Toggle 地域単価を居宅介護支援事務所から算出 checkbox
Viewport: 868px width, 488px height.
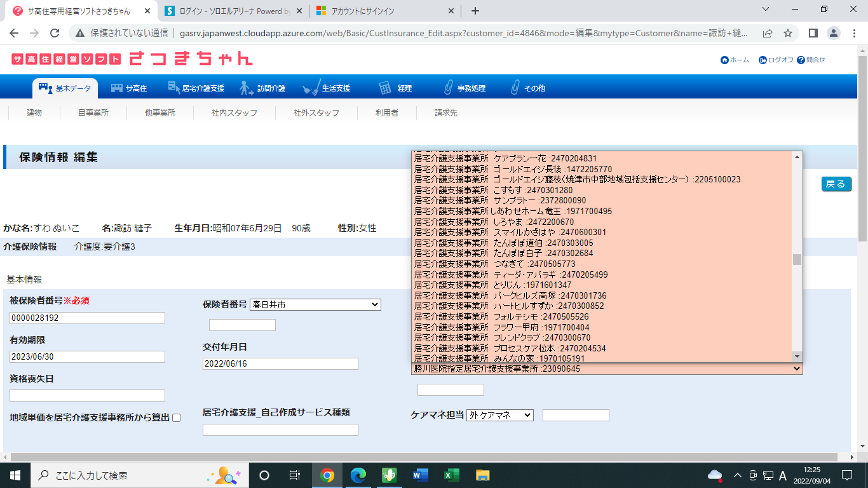pos(177,417)
